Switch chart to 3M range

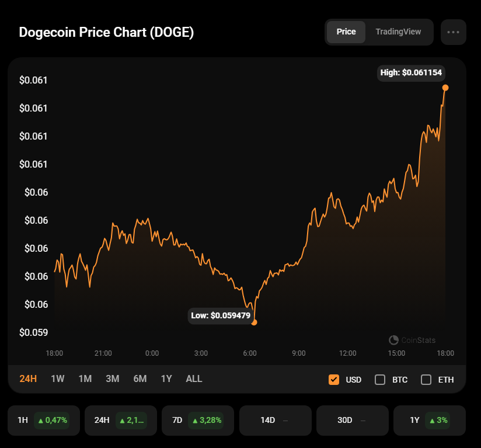click(113, 378)
